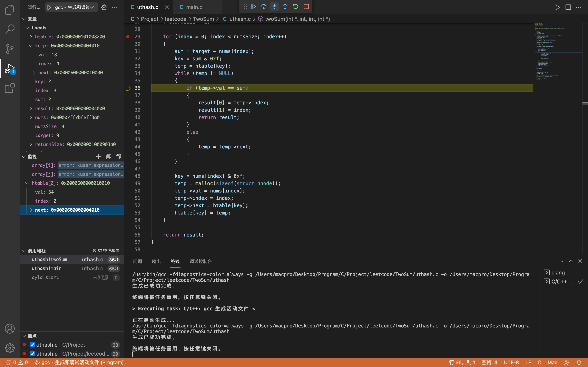
Task: Open the gcc debug configuration dropdown
Action: [x=73, y=7]
